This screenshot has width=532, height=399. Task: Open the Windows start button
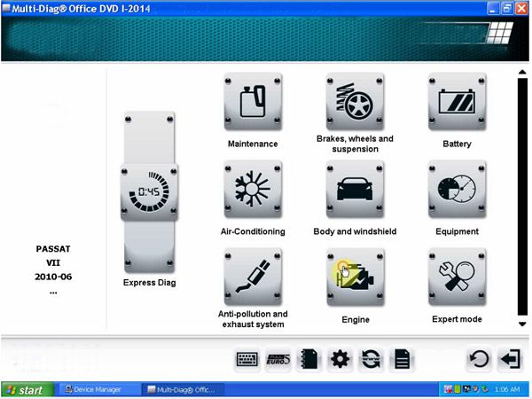(27, 390)
